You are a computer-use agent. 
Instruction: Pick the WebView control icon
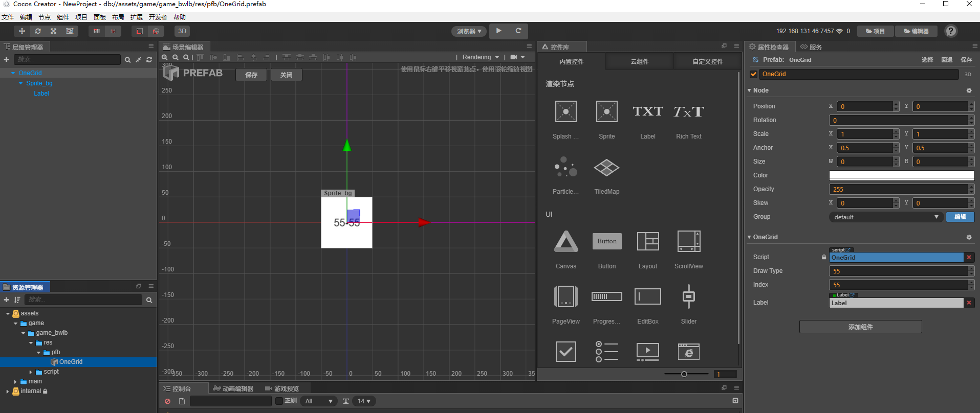(x=689, y=352)
